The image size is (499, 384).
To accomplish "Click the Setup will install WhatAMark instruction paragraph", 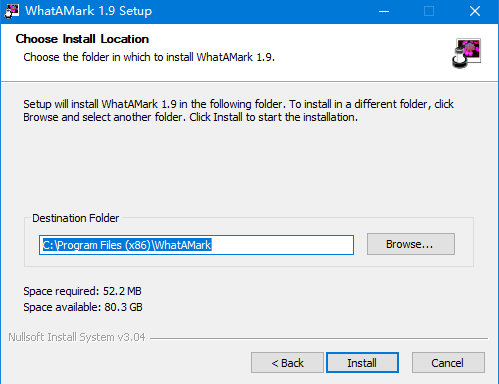I will coord(238,110).
